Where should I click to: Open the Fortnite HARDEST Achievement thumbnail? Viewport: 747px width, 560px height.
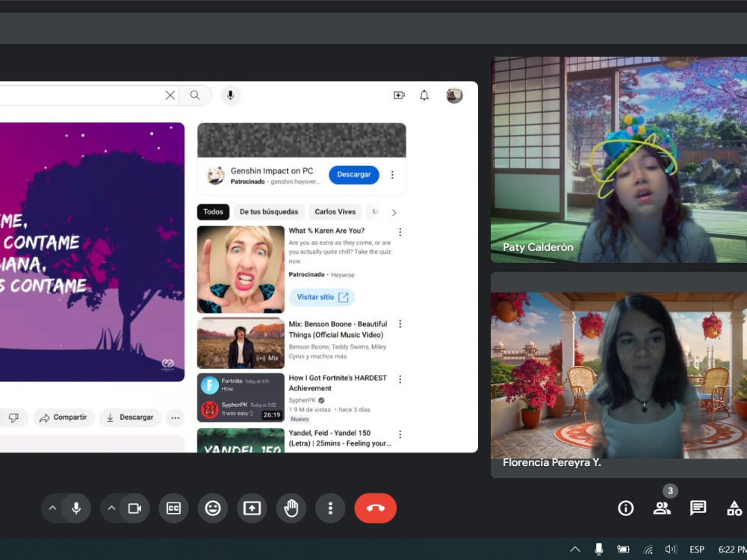(x=241, y=398)
